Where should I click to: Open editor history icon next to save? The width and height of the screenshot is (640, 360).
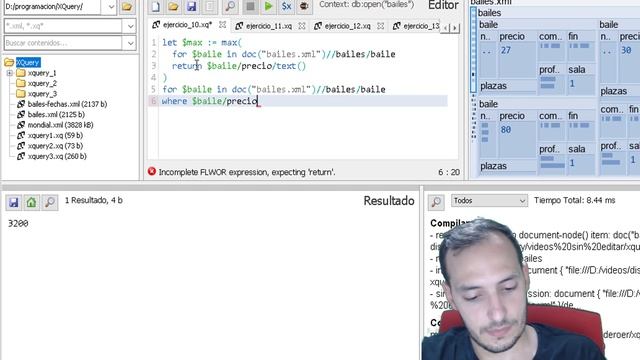point(209,6)
